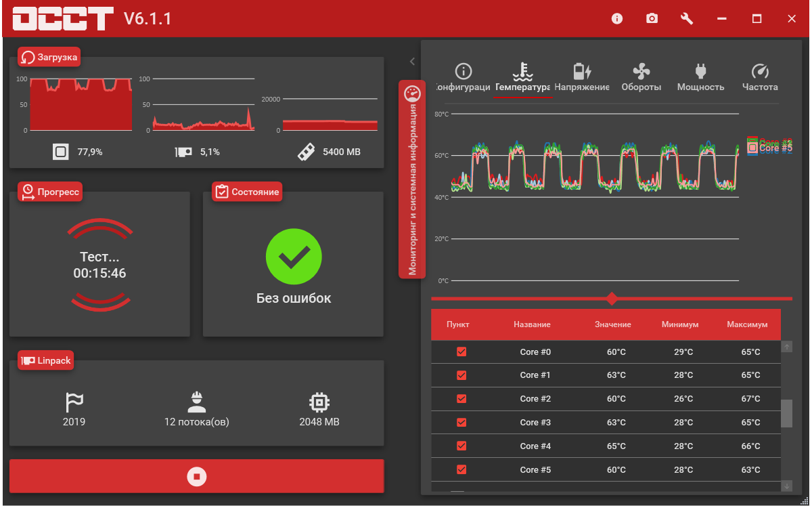
Task: Click the processor chip icon above 2048 MB
Action: pyautogui.click(x=319, y=402)
